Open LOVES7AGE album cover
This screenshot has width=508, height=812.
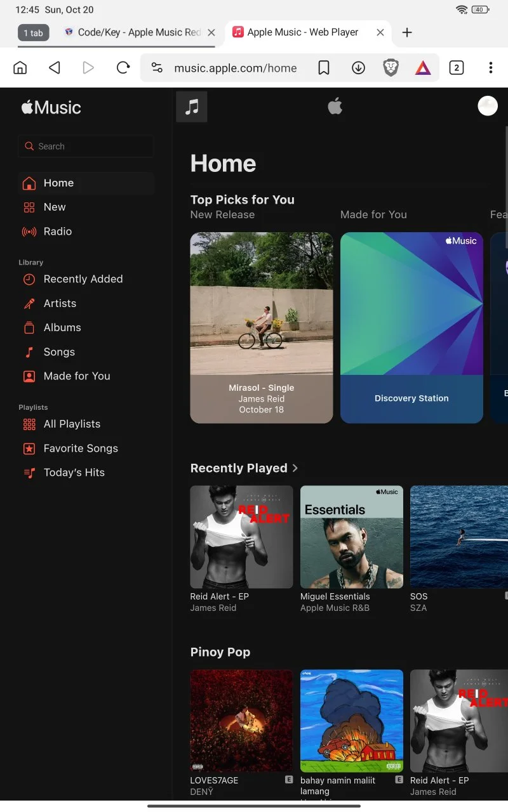pyautogui.click(x=242, y=721)
